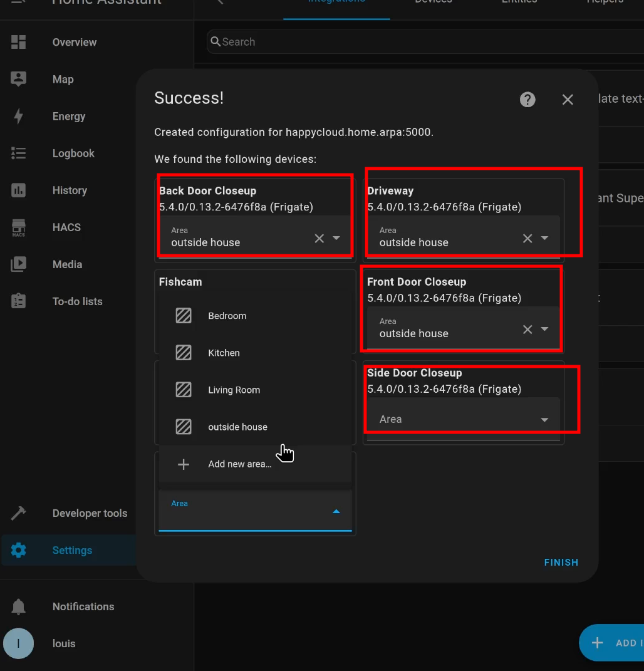This screenshot has height=671, width=644.
Task: Clear Front Door Closeup area selection
Action: pyautogui.click(x=527, y=329)
